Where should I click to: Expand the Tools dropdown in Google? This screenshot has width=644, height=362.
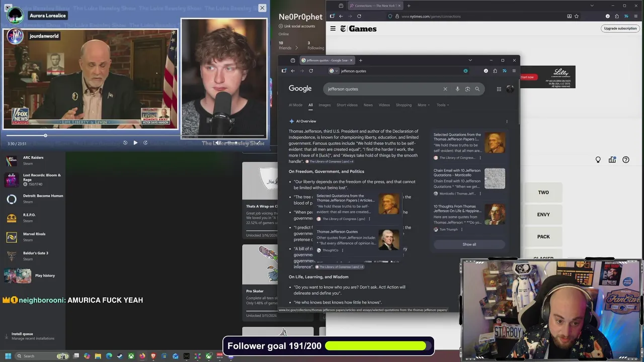click(443, 105)
